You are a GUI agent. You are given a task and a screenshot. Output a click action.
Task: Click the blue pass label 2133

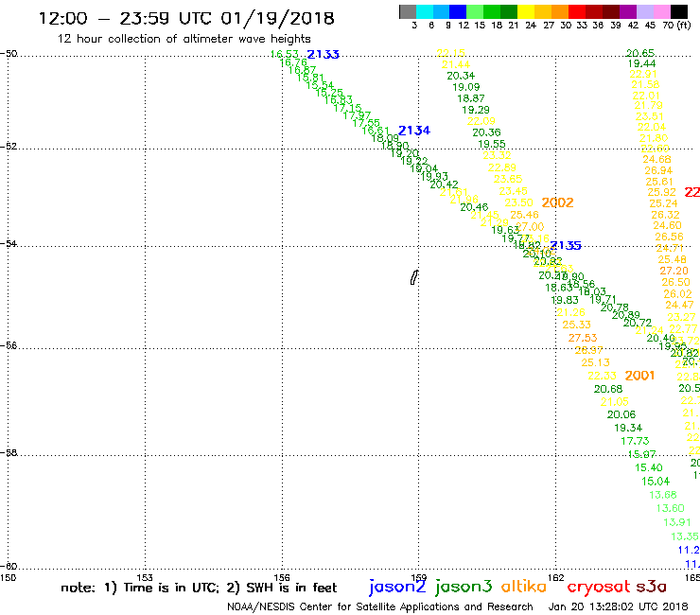[324, 55]
